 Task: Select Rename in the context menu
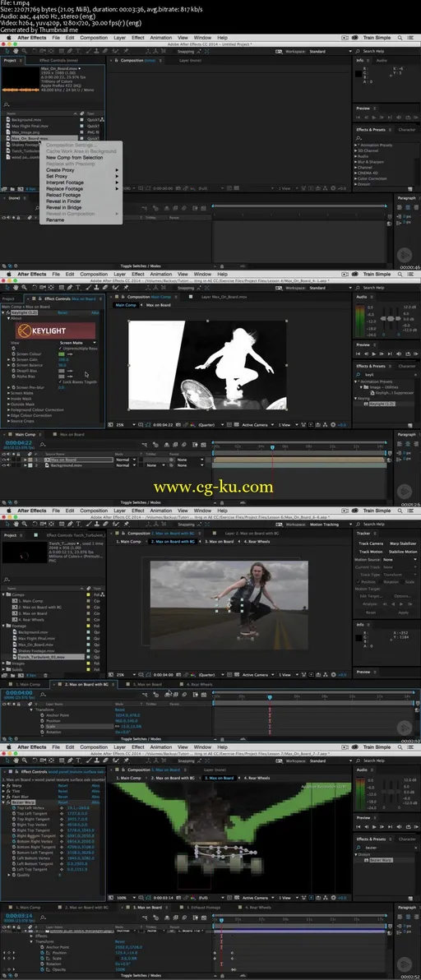pos(55,220)
